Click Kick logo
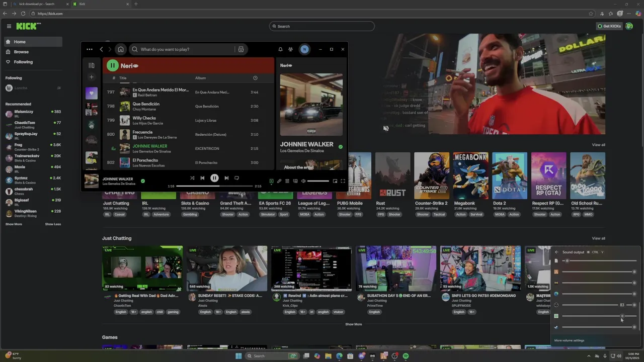 coord(28,26)
